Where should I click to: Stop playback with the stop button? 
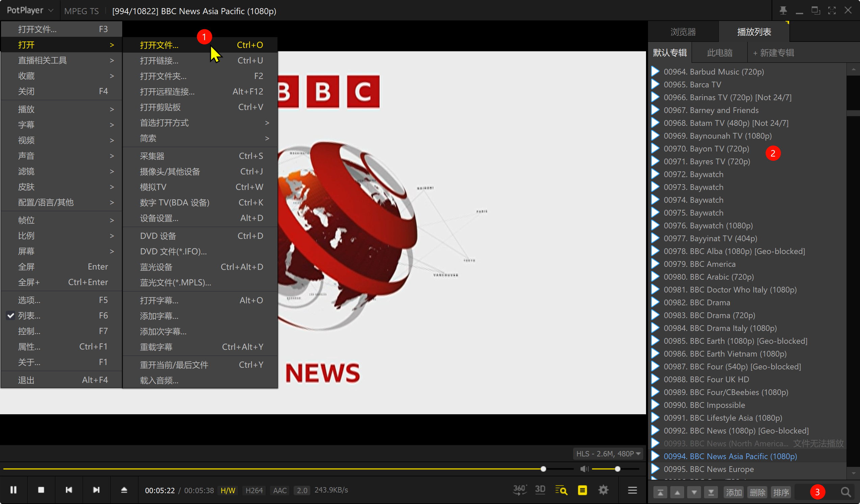(x=41, y=490)
